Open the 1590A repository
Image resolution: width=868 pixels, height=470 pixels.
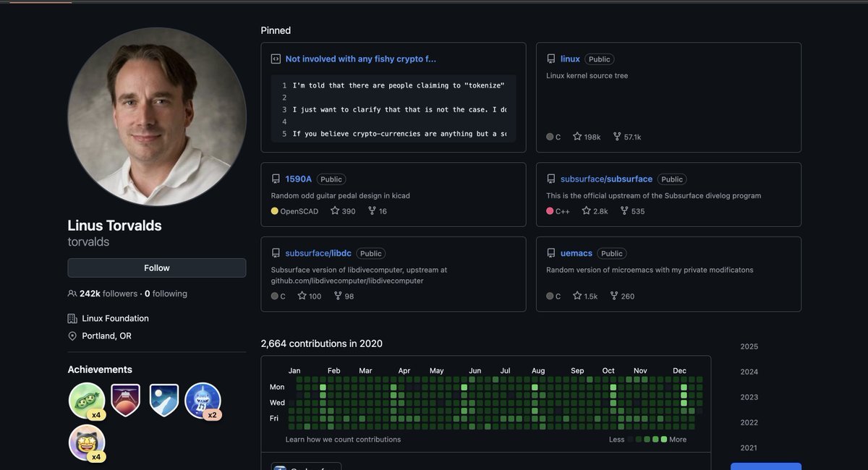(x=298, y=179)
